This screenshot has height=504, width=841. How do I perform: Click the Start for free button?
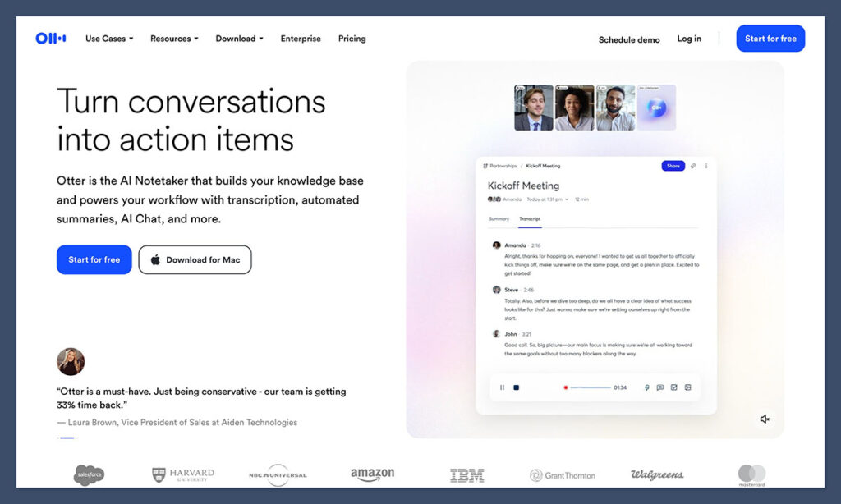click(770, 38)
